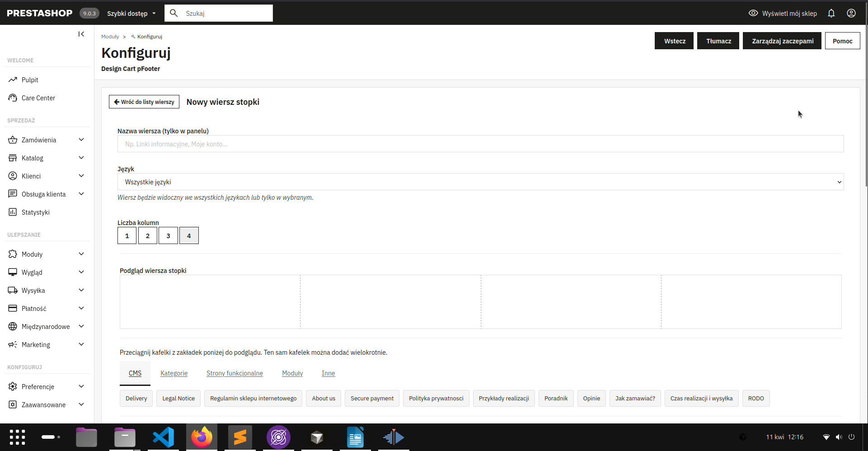Click the Obsługa klienta chat icon
This screenshot has width=868, height=451.
(x=13, y=194)
